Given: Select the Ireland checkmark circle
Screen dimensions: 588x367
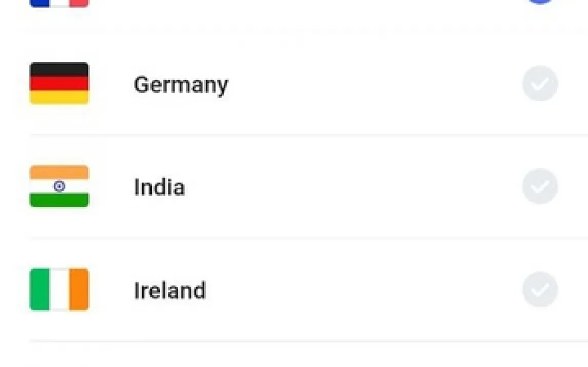Looking at the screenshot, I should 540,290.
